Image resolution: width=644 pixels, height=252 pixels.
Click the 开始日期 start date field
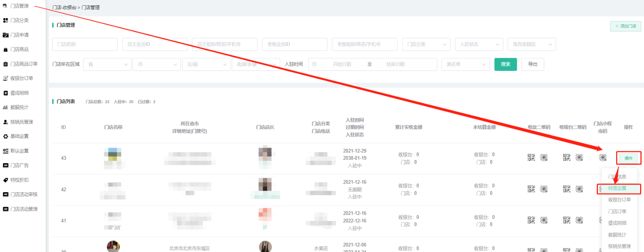342,64
